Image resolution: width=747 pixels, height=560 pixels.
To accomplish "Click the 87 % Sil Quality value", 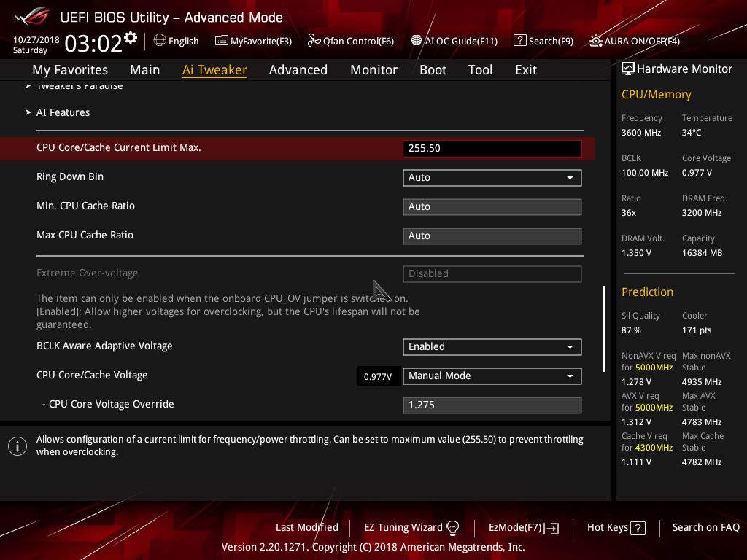I will click(631, 330).
